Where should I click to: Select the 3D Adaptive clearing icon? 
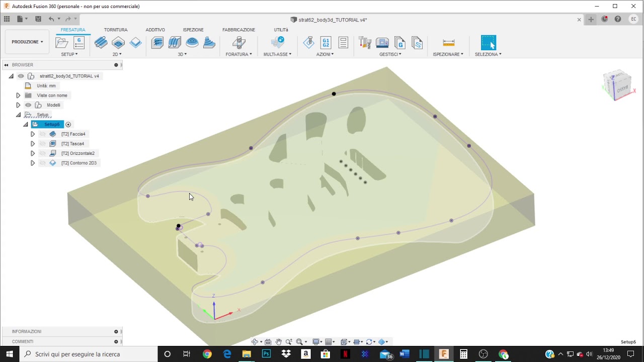(x=157, y=43)
